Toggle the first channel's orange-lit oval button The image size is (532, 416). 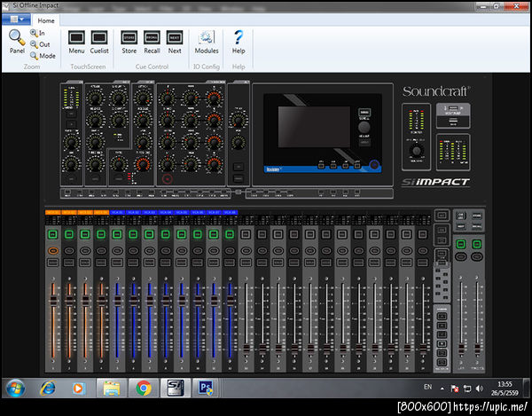[52, 251]
